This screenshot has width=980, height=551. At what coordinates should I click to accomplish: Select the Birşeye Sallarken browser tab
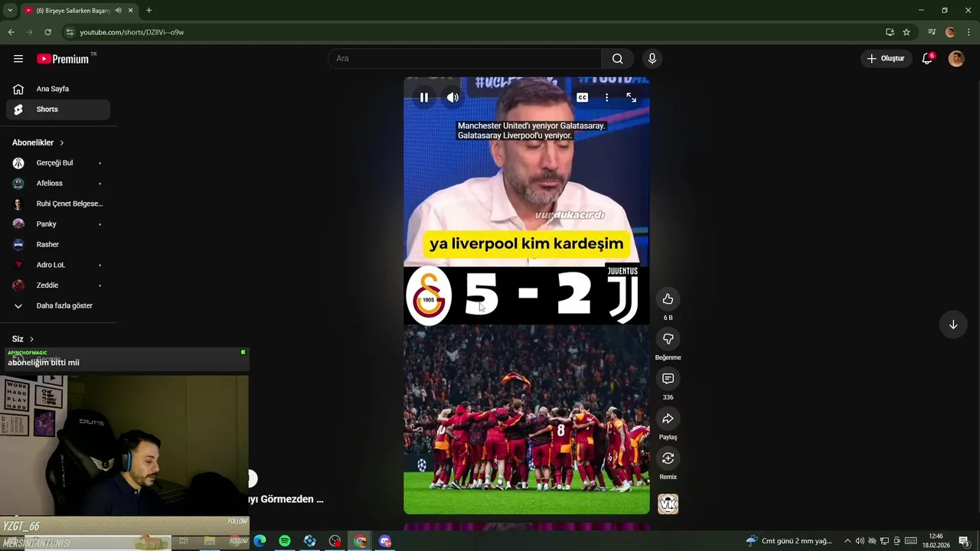click(78, 10)
